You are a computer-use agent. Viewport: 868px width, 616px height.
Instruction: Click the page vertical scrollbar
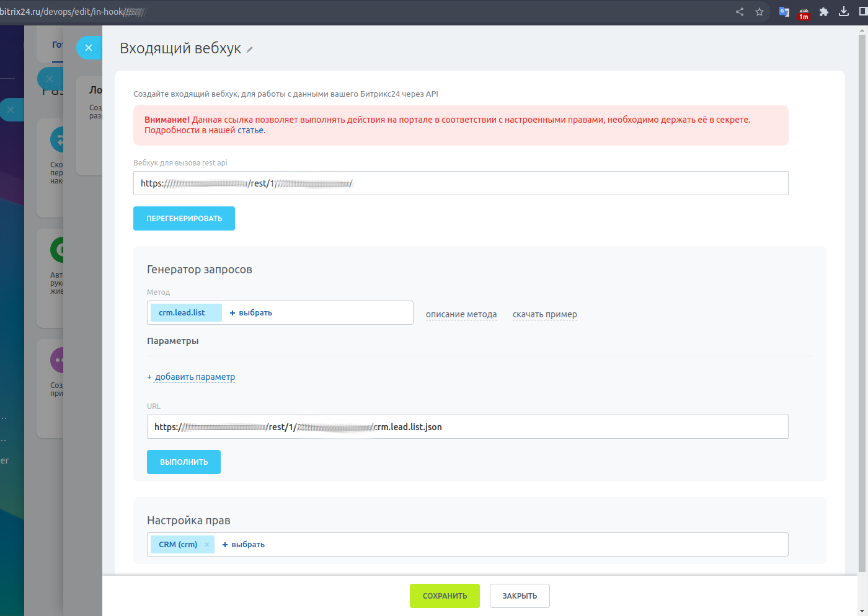(862, 304)
